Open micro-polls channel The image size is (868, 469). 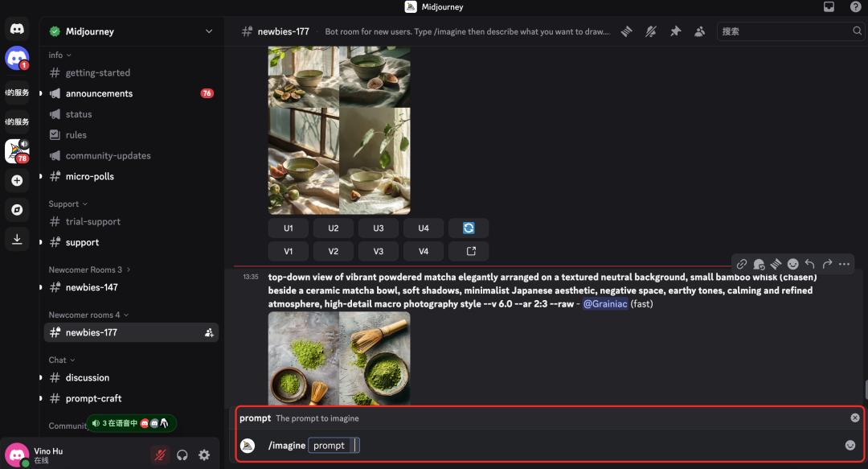131,176
